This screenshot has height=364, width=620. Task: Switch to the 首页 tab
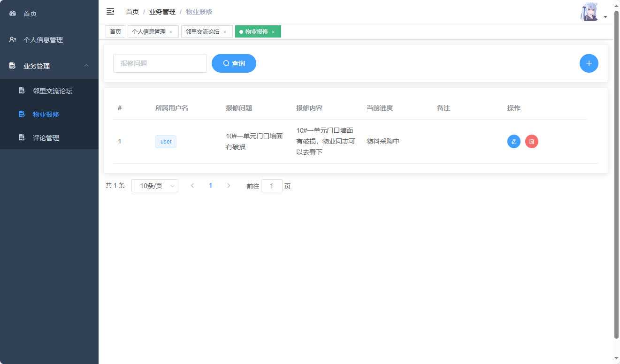pos(115,31)
